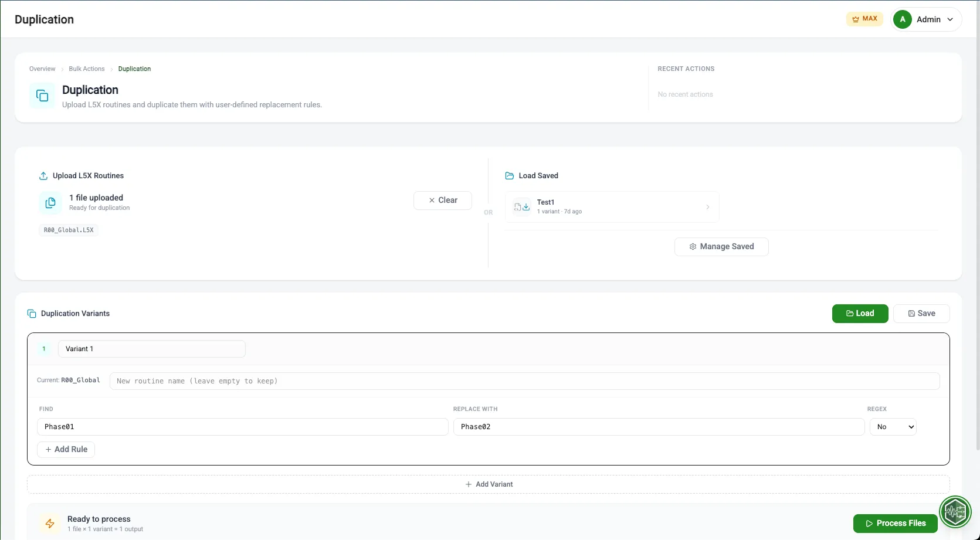Open the Regex No dropdown
This screenshot has width=980, height=540.
pyautogui.click(x=893, y=427)
